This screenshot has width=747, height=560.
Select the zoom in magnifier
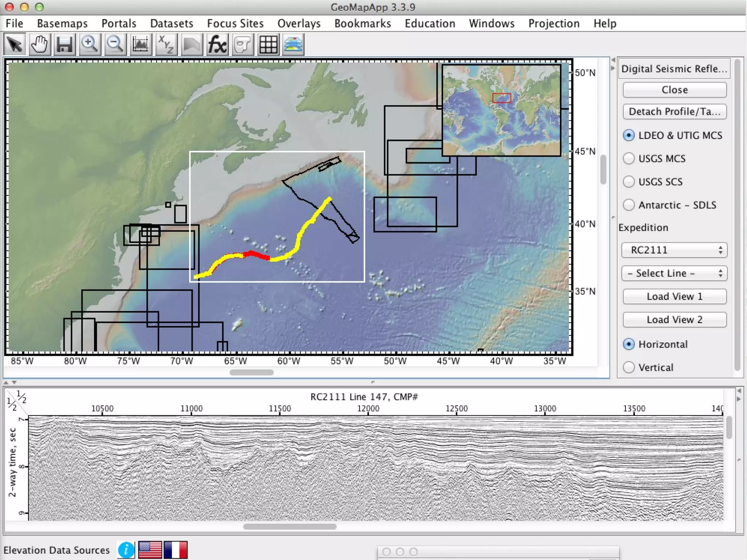89,45
